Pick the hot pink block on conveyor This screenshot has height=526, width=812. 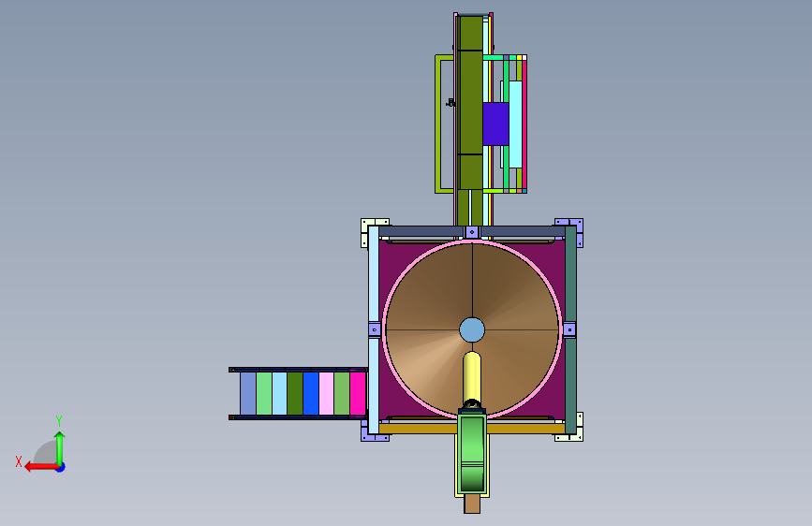[358, 393]
